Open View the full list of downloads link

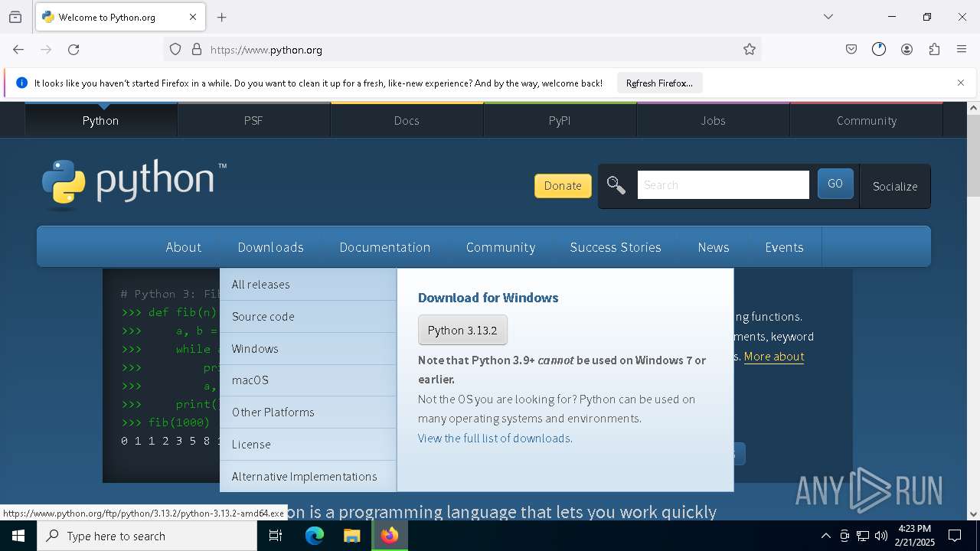point(495,439)
